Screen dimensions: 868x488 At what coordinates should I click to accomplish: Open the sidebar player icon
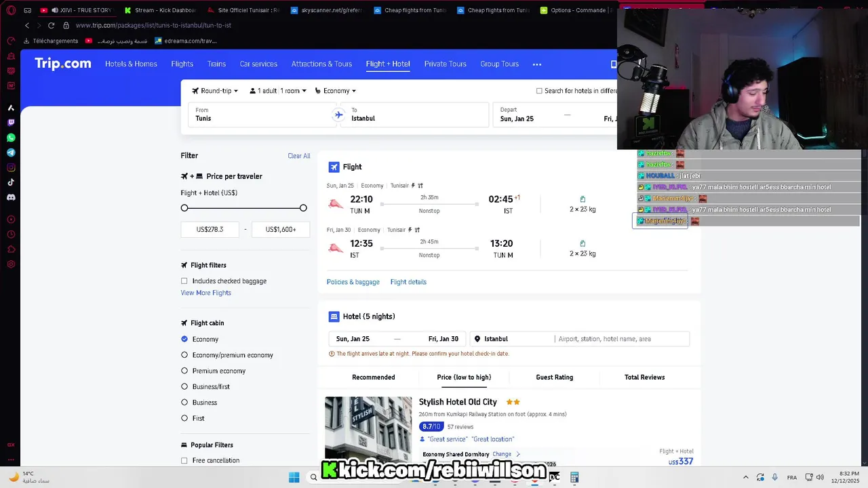11,220
